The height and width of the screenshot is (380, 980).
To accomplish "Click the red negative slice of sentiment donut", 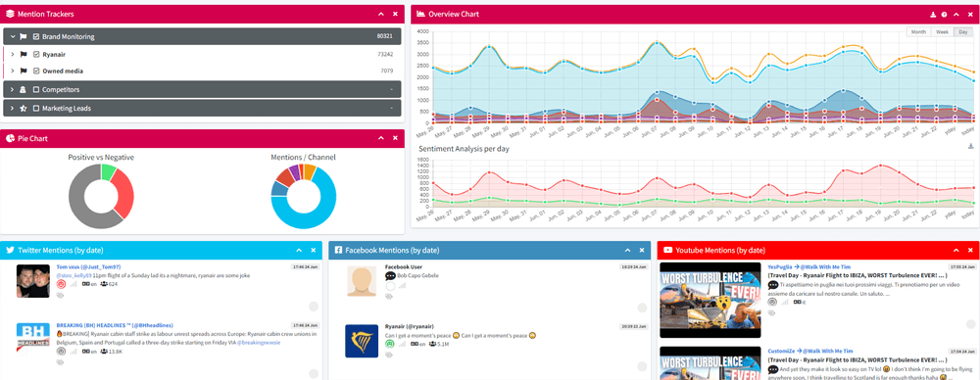I will coord(123,194).
